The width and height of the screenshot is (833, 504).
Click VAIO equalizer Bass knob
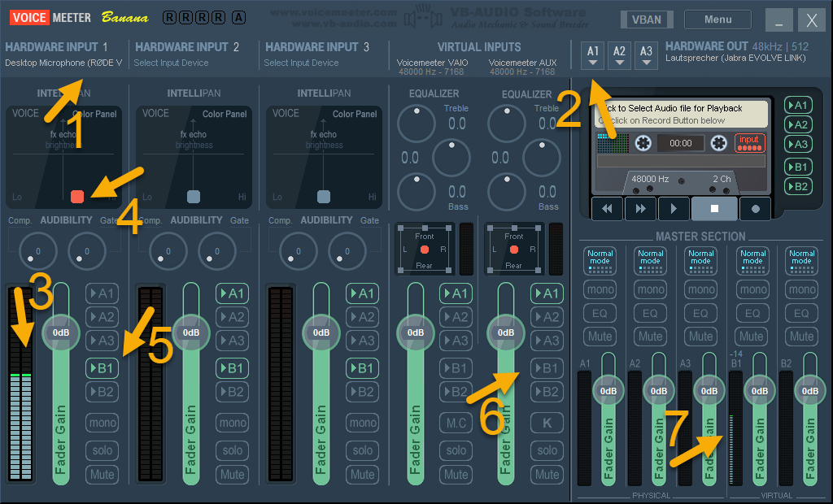point(416,192)
